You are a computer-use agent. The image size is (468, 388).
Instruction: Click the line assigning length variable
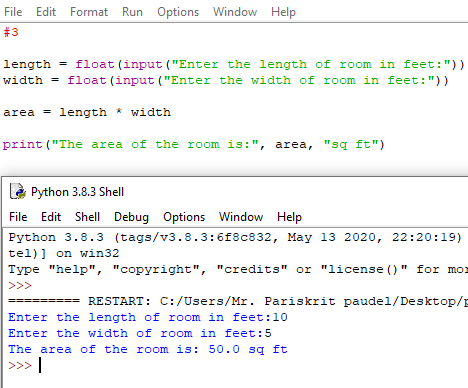pos(234,64)
